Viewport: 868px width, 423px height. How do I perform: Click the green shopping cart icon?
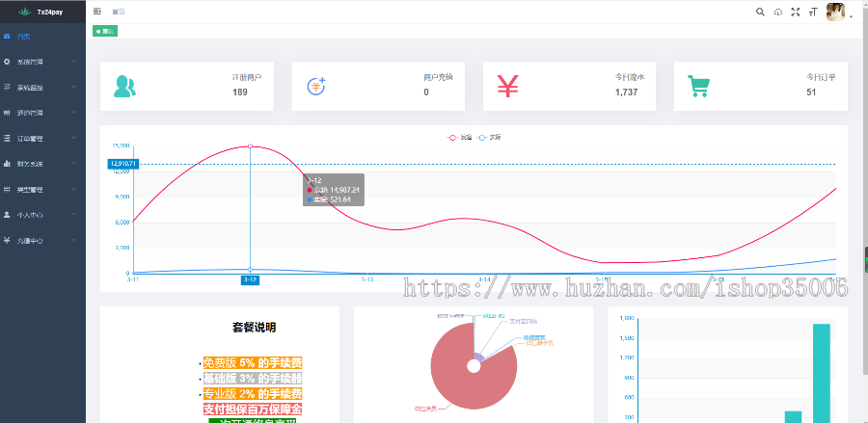pyautogui.click(x=698, y=87)
